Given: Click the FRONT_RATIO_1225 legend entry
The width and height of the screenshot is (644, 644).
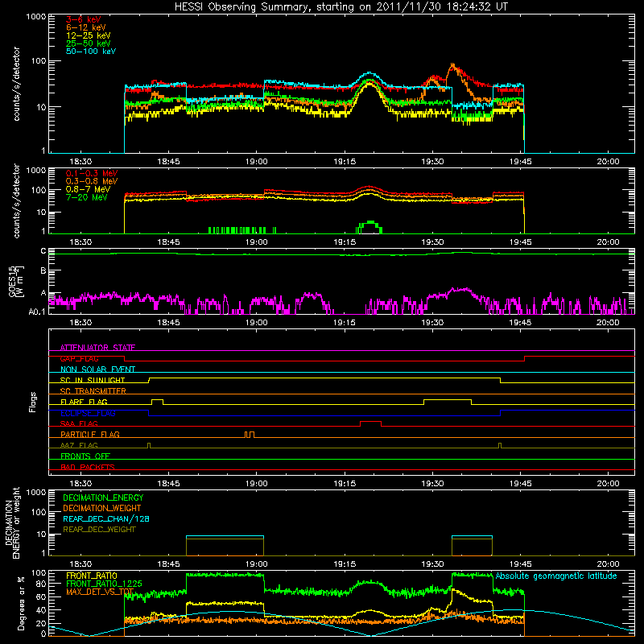Looking at the screenshot, I should coord(104,584).
